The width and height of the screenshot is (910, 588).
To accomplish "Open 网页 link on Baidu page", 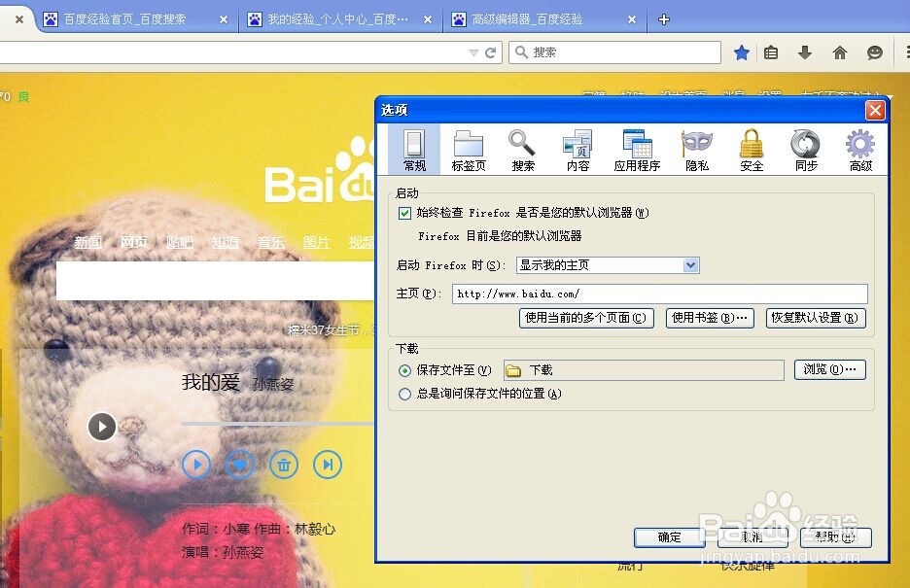I will [x=133, y=242].
